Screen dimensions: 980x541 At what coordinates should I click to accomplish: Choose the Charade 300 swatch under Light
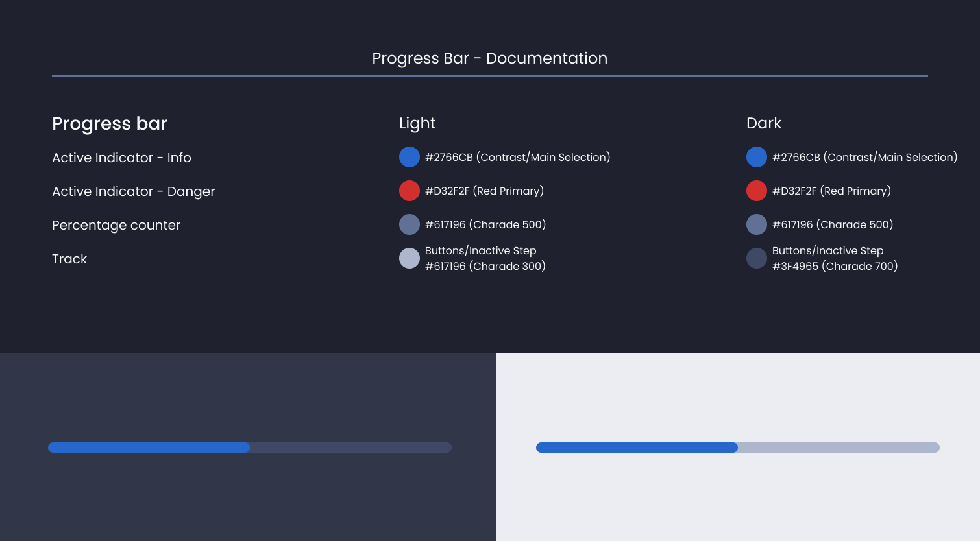(410, 258)
